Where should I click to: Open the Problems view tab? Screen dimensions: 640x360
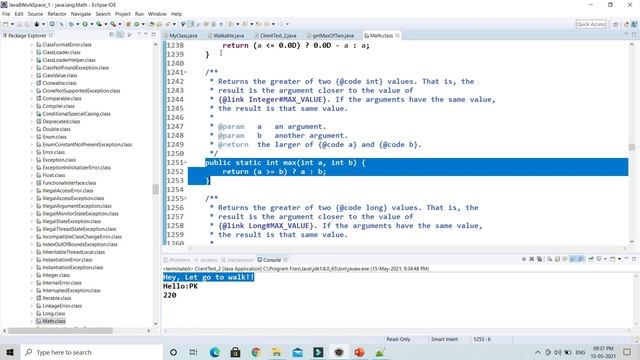pyautogui.click(x=177, y=260)
